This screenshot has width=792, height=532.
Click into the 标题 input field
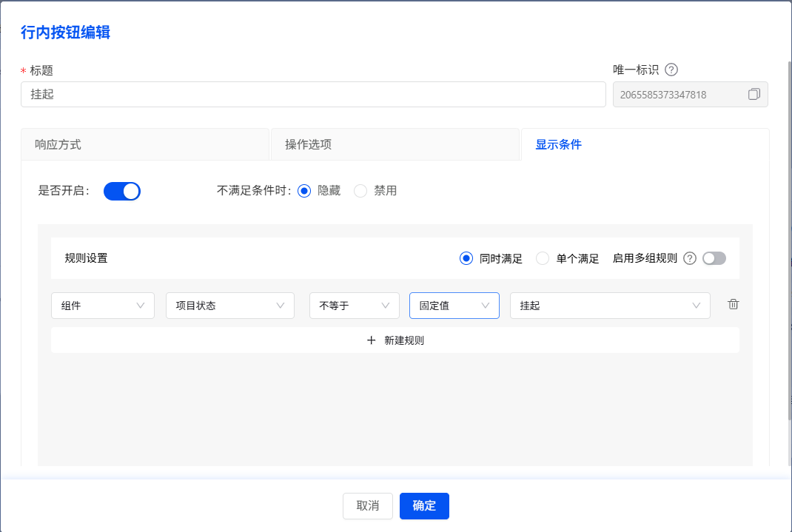click(313, 95)
